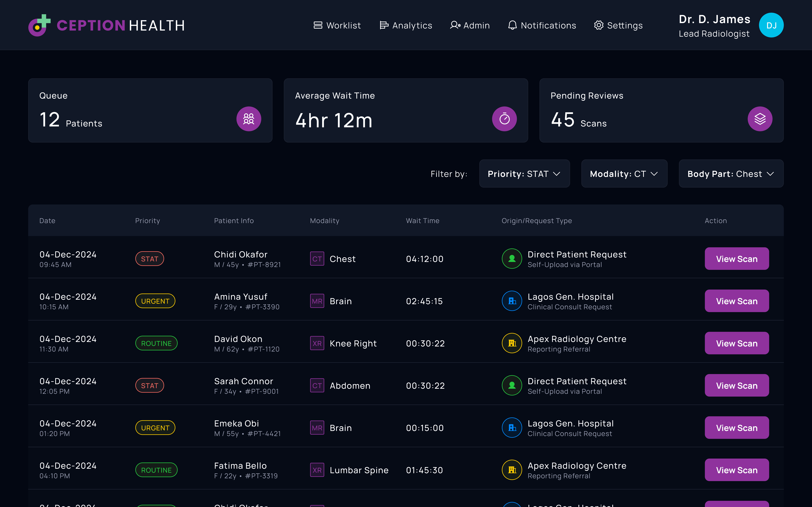View Scan for Sarah Connor
812x507 pixels.
pyautogui.click(x=736, y=385)
